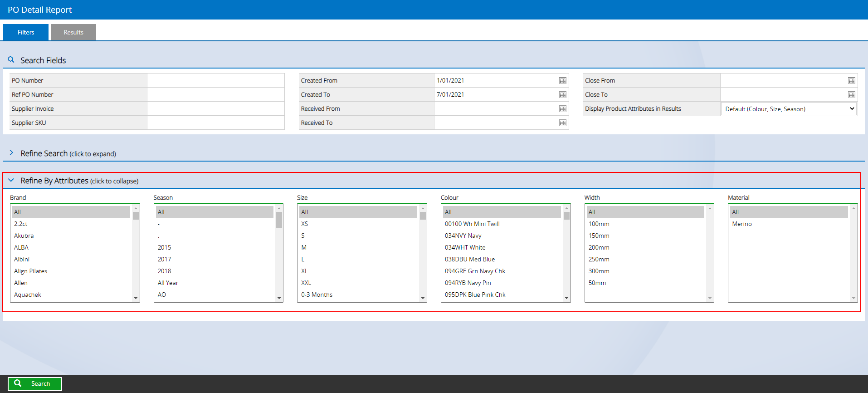Screen dimensions: 868x393
Task: Click down arrow of Season list scrollbar
Action: pos(279,298)
